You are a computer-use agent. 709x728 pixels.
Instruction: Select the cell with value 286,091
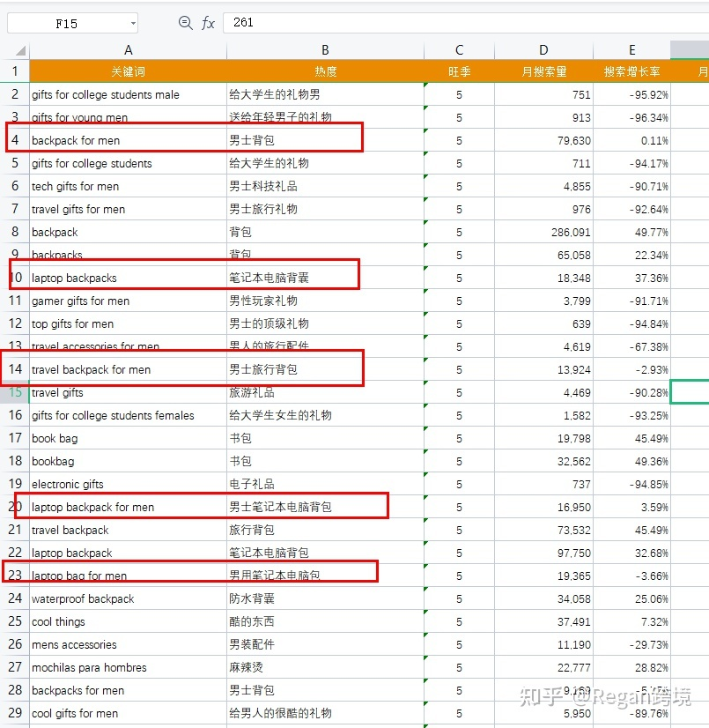pyautogui.click(x=543, y=232)
